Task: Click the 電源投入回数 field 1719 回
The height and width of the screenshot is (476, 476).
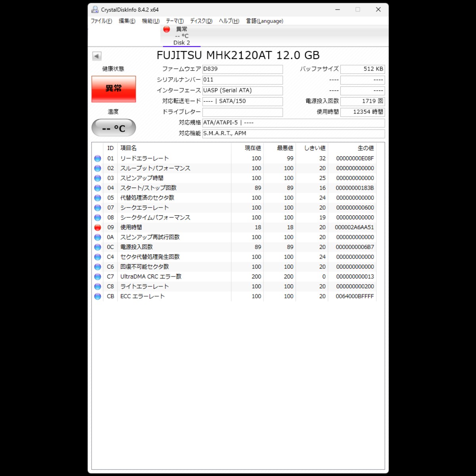Action: pyautogui.click(x=363, y=101)
